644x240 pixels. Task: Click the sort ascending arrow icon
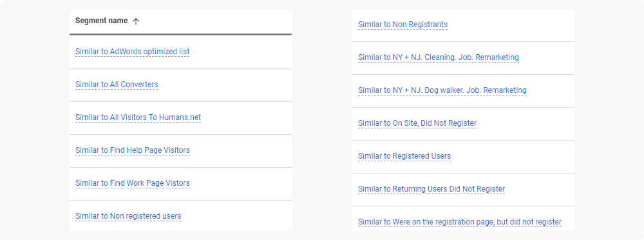point(136,21)
